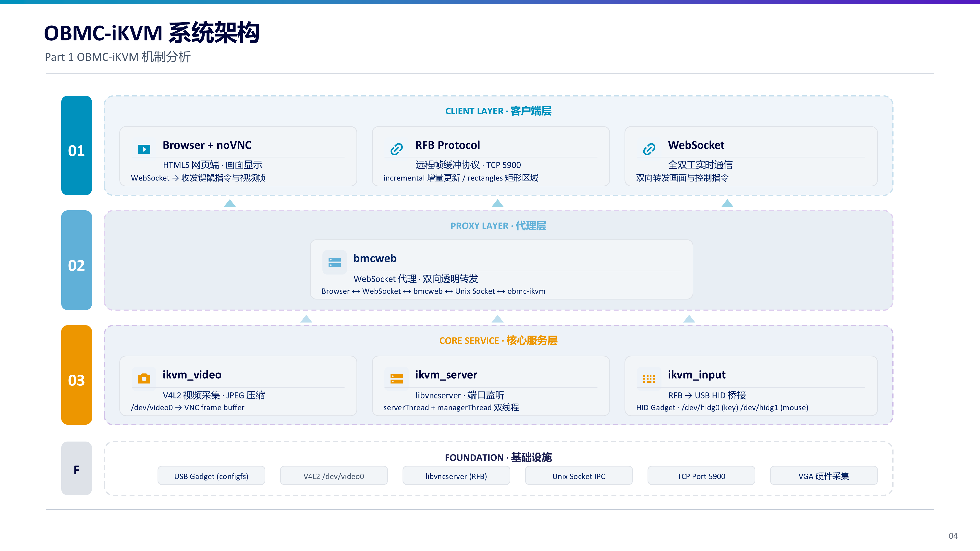Click the libvncserver (RFB) chip
The height and width of the screenshot is (551, 980).
tap(456, 476)
